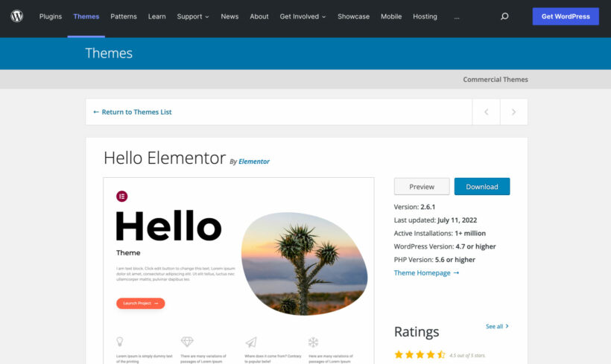Open the Theme Homepage link
This screenshot has width=611, height=364.
[x=426, y=273]
